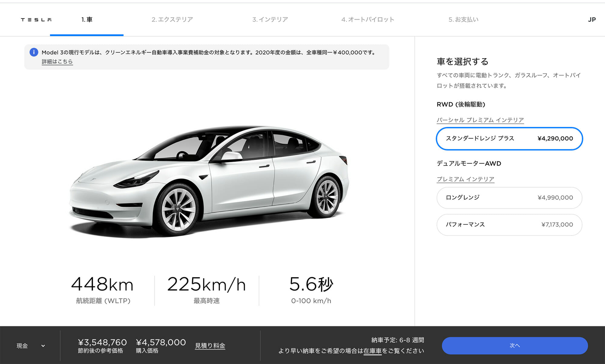
Task: Click the 1.車 tab
Action: click(x=87, y=20)
